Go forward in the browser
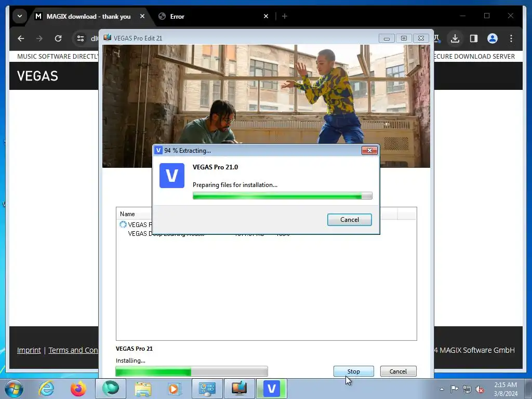 pos(39,38)
